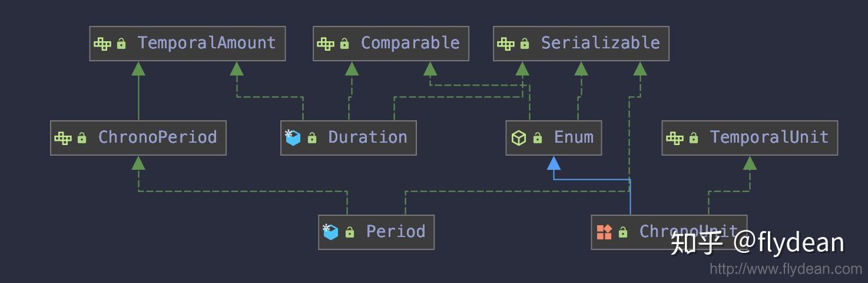868x283 pixels.
Task: Click the blue arrowhead under Enum
Action: coord(554,163)
